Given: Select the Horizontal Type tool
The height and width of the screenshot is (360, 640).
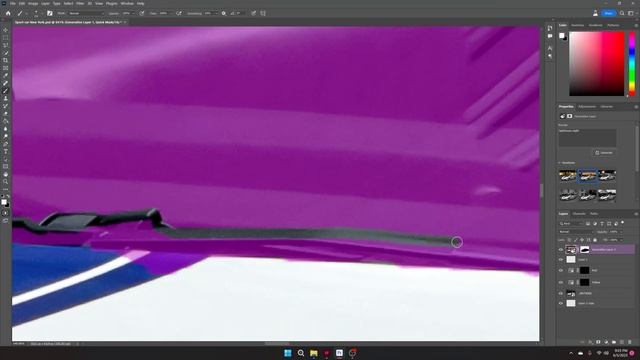Looking at the screenshot, I should [5, 151].
